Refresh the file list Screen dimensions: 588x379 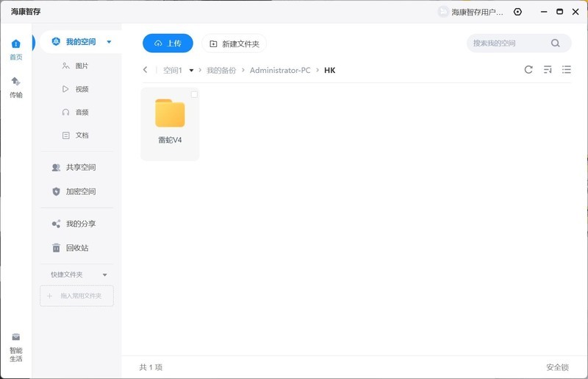click(x=528, y=69)
